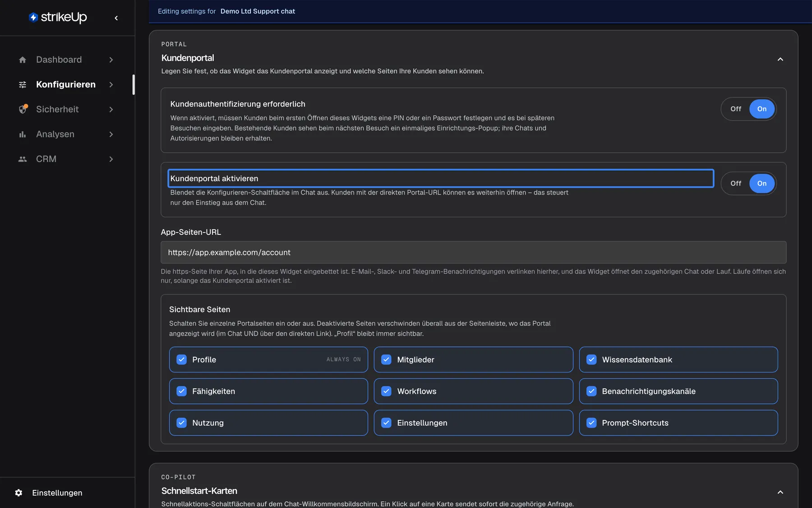Expand the Konfigurieren submenu chevron
This screenshot has height=508, width=812.
(x=111, y=84)
